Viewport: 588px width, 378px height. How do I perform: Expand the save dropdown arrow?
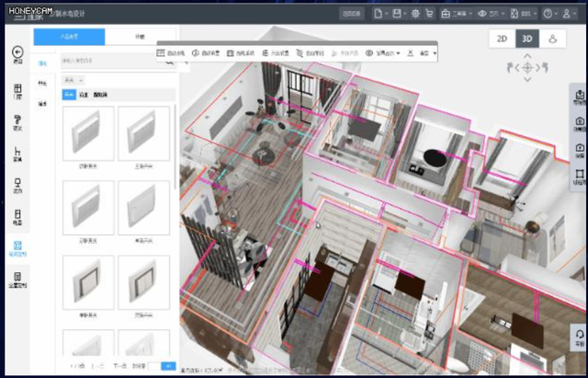[x=405, y=14]
